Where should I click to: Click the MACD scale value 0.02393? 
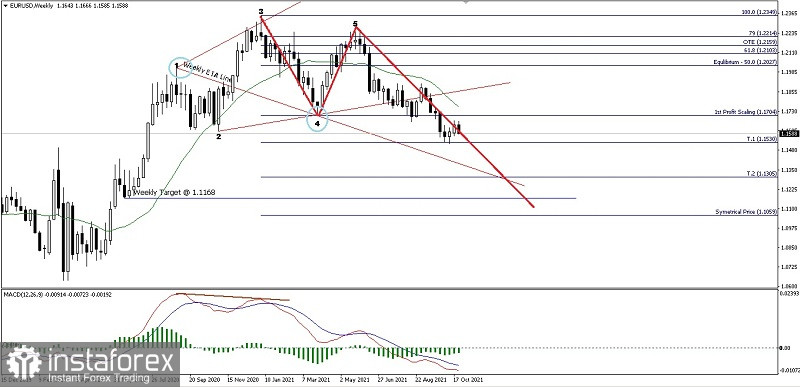[788, 294]
